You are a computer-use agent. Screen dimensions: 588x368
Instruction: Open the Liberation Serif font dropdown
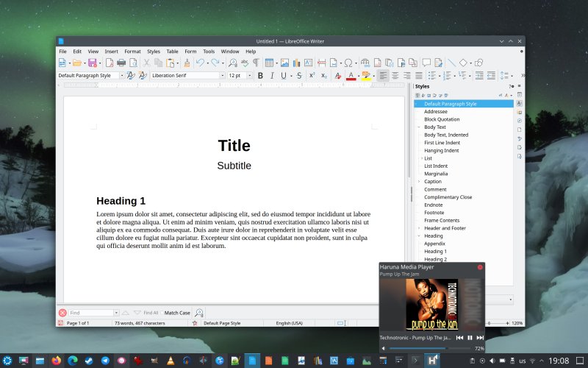(222, 76)
